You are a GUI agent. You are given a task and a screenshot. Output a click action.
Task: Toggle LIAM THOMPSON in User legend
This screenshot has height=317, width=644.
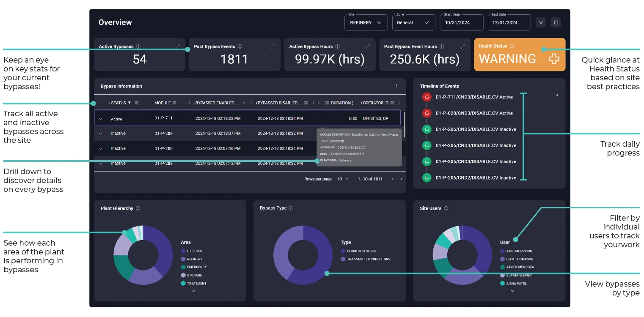point(517,259)
